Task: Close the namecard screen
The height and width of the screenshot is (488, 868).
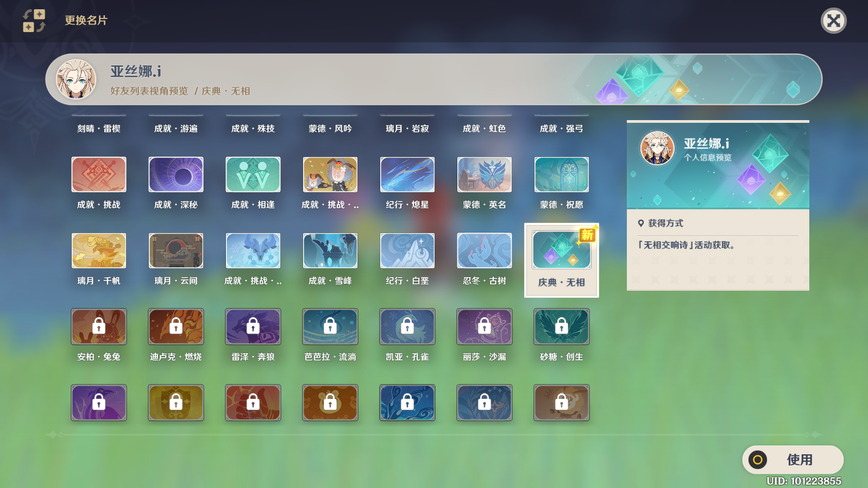Action: (833, 21)
